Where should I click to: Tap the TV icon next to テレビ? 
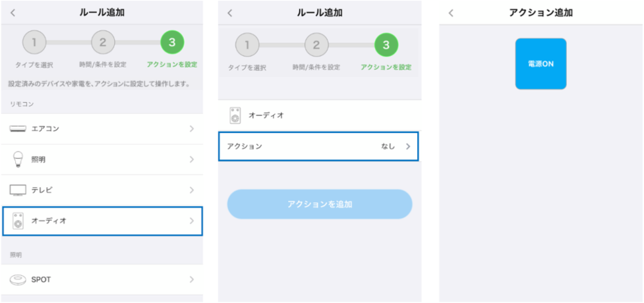pyautogui.click(x=18, y=190)
